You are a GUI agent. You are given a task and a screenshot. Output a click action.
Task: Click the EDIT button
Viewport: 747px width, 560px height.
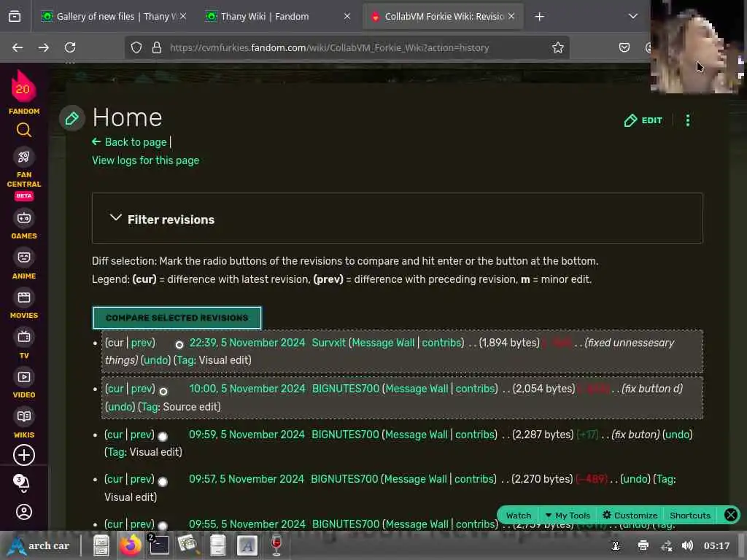pos(643,120)
